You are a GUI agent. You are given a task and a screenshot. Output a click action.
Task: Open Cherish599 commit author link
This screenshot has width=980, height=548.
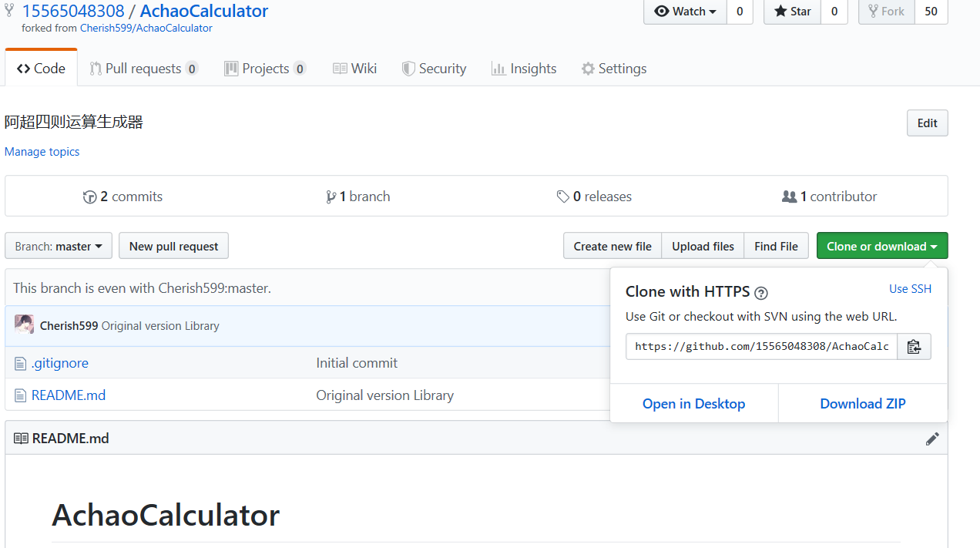coord(69,326)
